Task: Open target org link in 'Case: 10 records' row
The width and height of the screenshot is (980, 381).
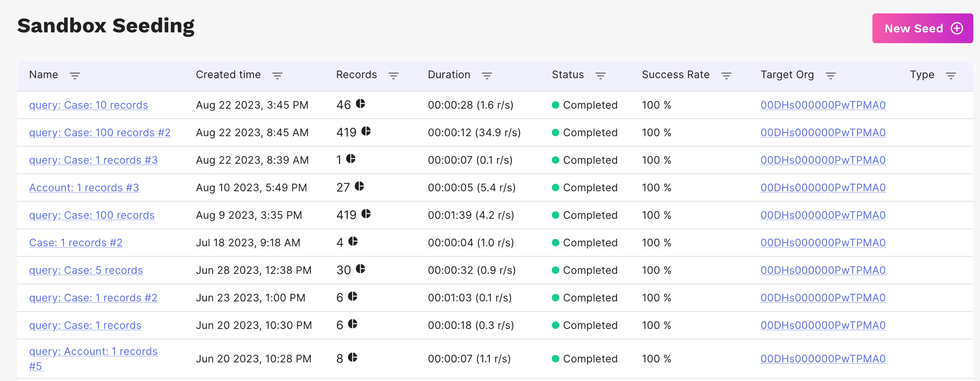Action: coord(823,105)
